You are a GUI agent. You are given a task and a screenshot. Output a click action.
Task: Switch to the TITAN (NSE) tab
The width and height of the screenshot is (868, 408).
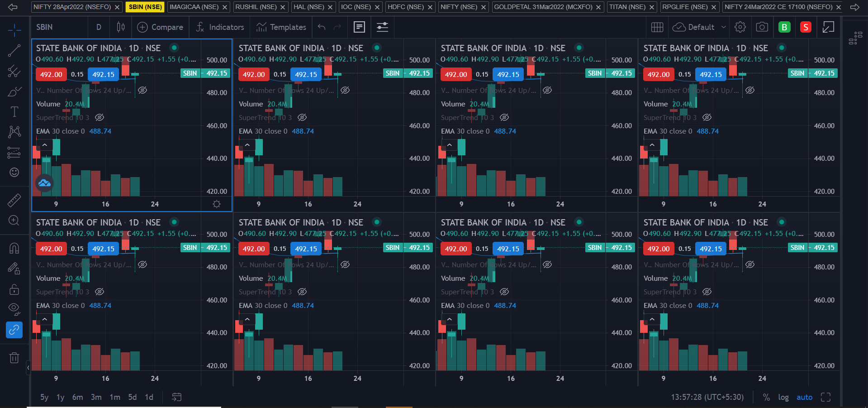(627, 7)
